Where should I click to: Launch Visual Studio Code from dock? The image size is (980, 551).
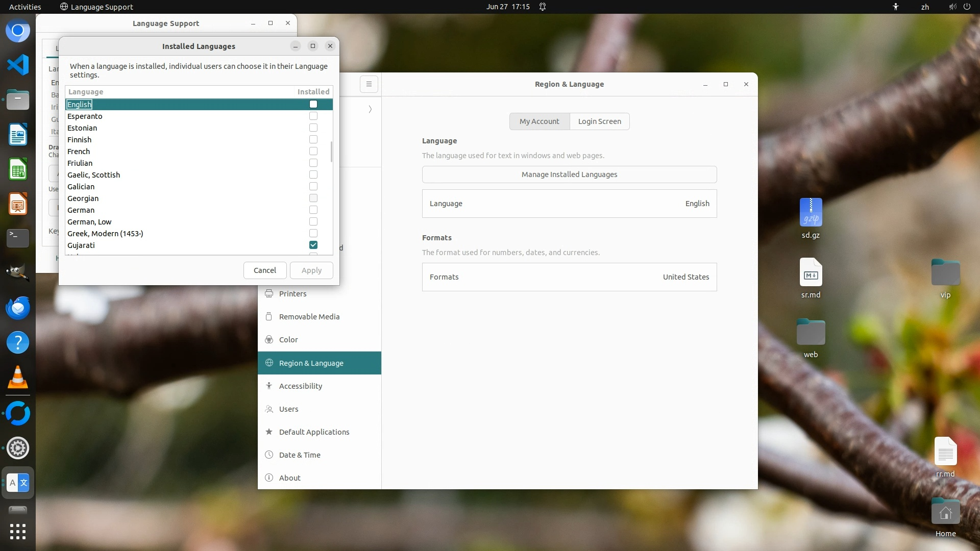18,65
